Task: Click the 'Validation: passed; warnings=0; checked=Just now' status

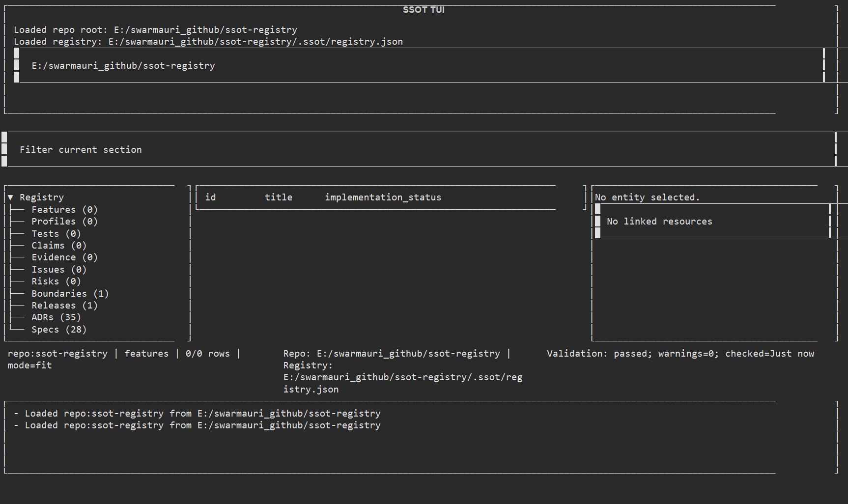Action: pos(680,354)
